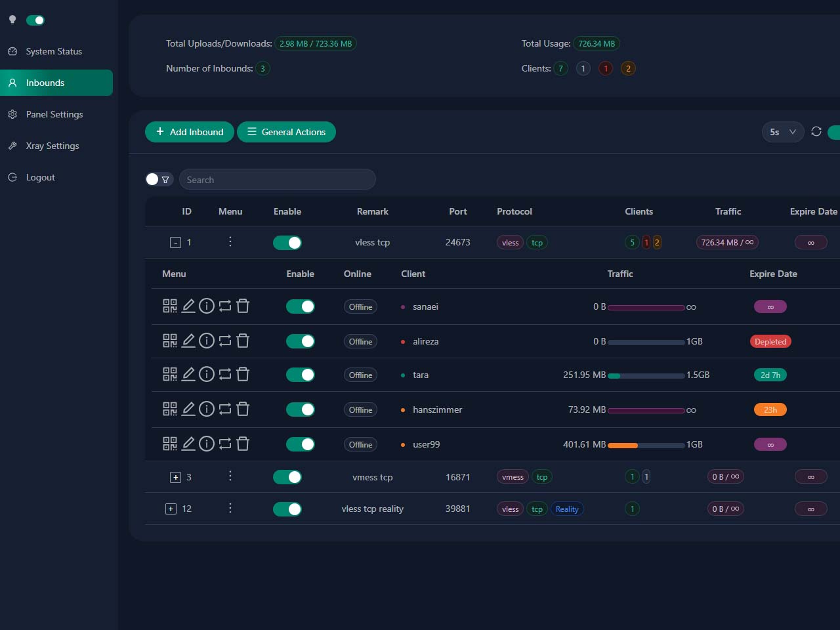This screenshot has height=630, width=840.
Task: Toggle the filter switch beside Search
Action: [x=159, y=179]
